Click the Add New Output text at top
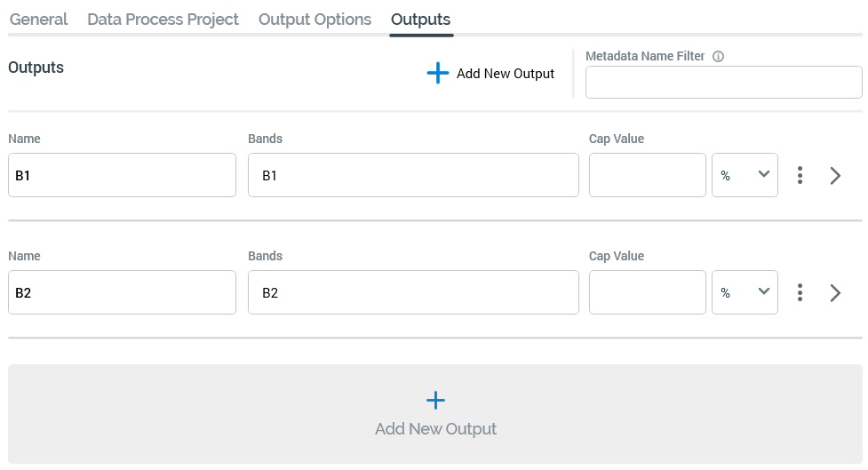 505,74
